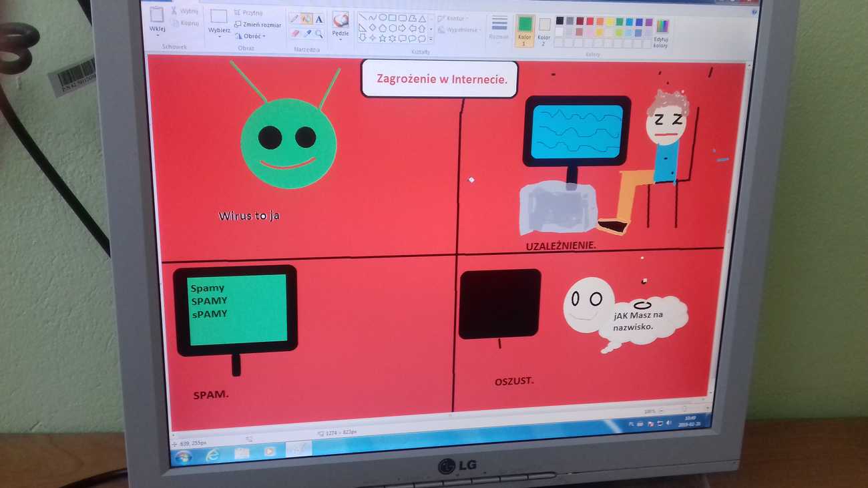The image size is (868, 488).
Task: Select the Pencil tool
Action: [294, 19]
